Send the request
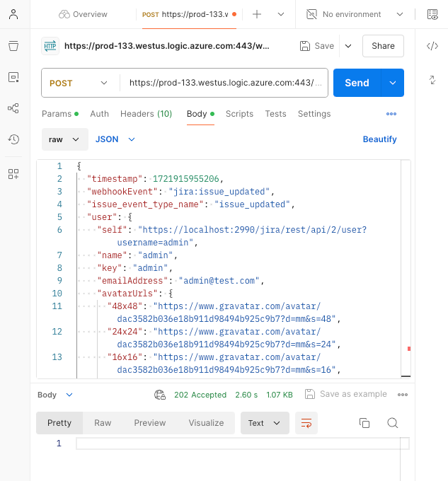The height and width of the screenshot is (481, 448). tap(357, 83)
